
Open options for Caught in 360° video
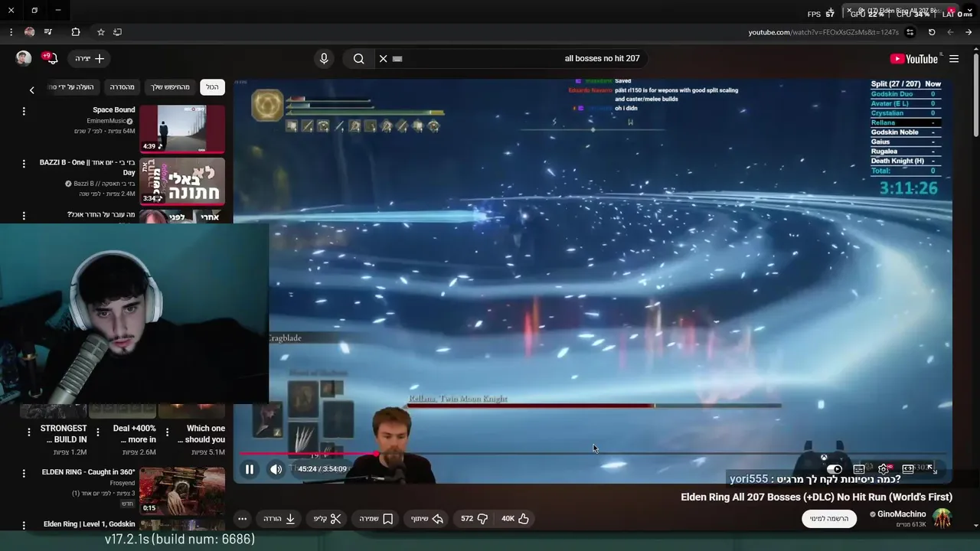24,473
